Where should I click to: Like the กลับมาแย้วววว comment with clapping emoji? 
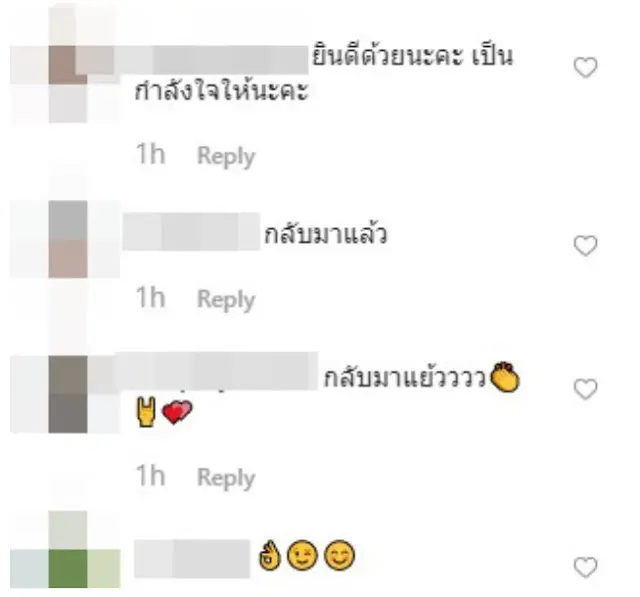(585, 389)
